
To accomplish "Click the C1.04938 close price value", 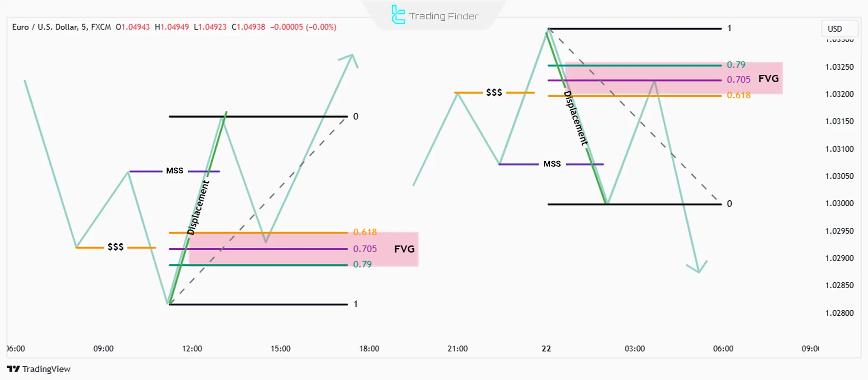I will (x=248, y=27).
